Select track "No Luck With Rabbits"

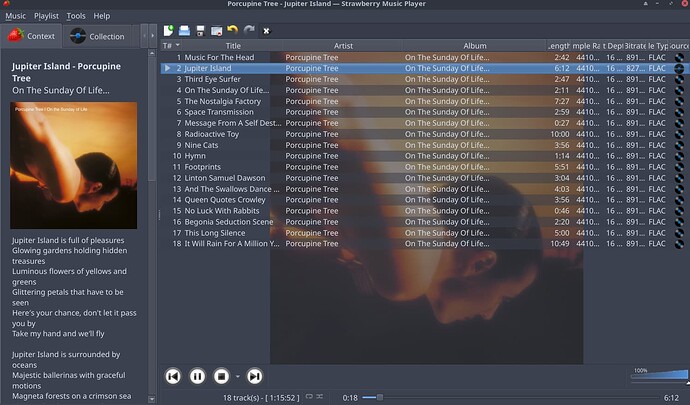pos(222,210)
